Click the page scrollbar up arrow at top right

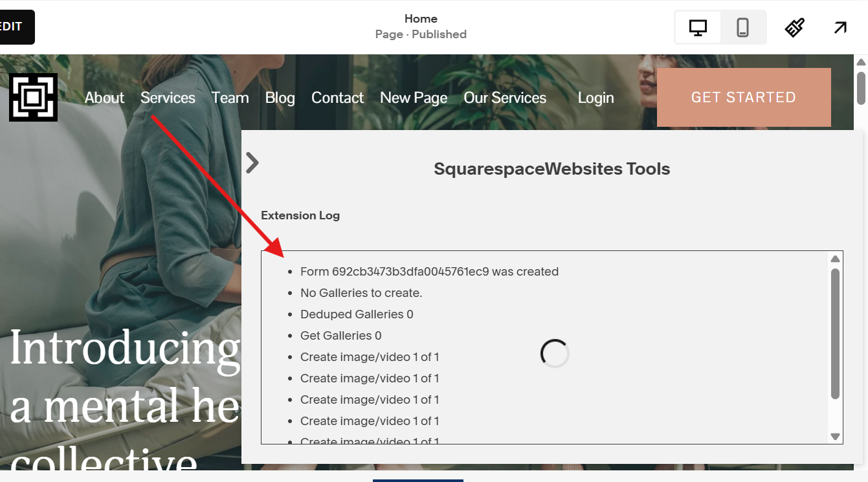tap(862, 61)
